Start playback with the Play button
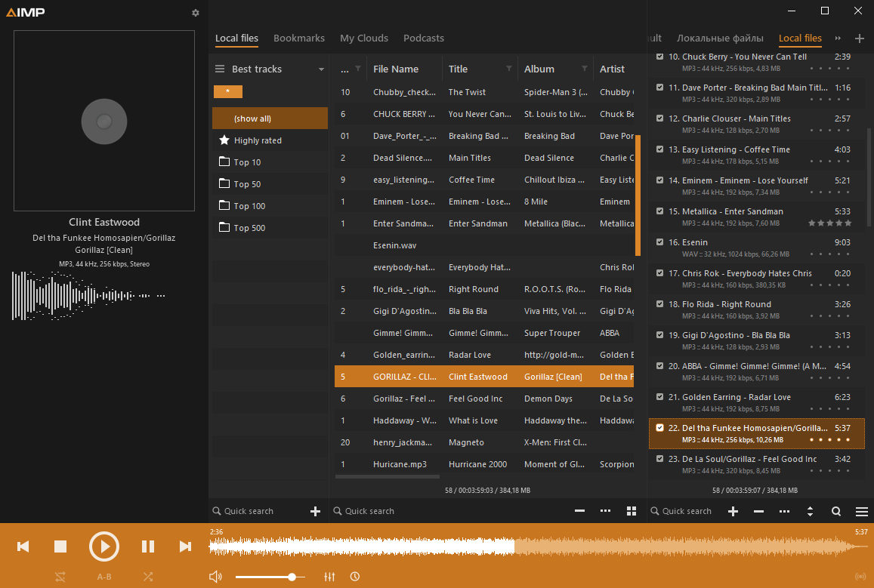The width and height of the screenshot is (874, 588). tap(104, 546)
